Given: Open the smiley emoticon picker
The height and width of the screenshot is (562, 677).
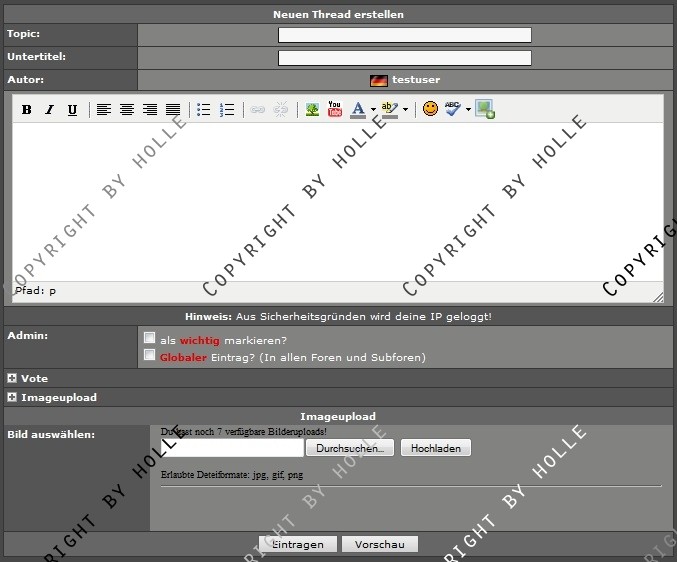Looking at the screenshot, I should click(x=430, y=110).
